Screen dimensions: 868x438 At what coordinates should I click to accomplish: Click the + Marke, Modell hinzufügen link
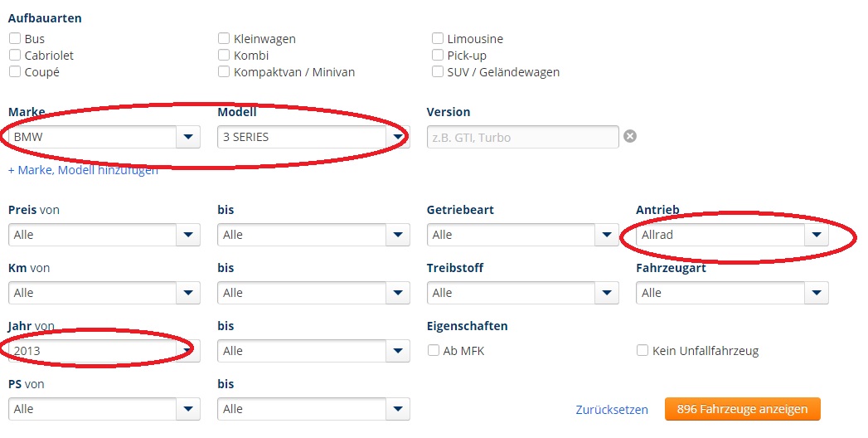pos(83,170)
